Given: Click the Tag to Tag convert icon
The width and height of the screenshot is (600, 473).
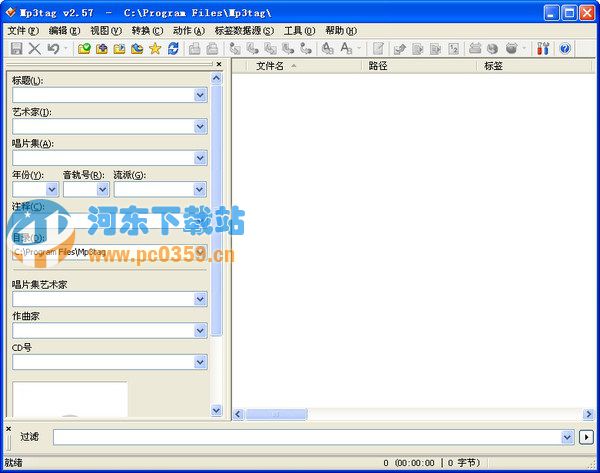Looking at the screenshot, I should (306, 49).
